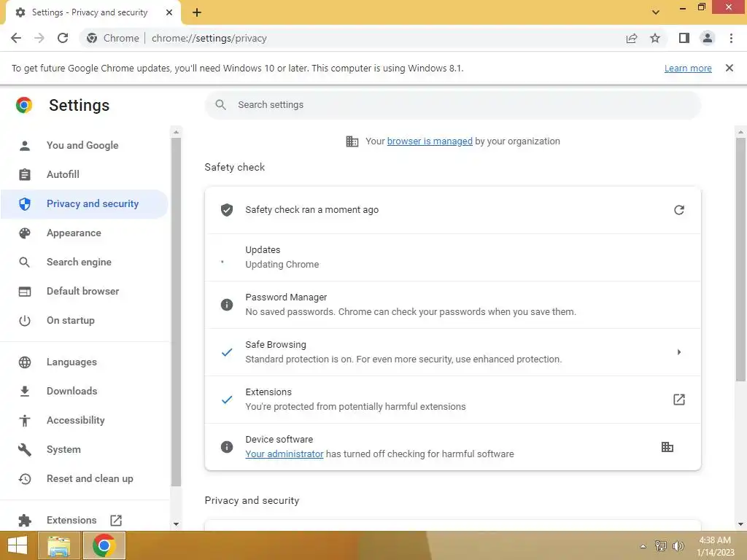Open the profile avatar menu
This screenshot has width=747, height=560.
pos(708,38)
